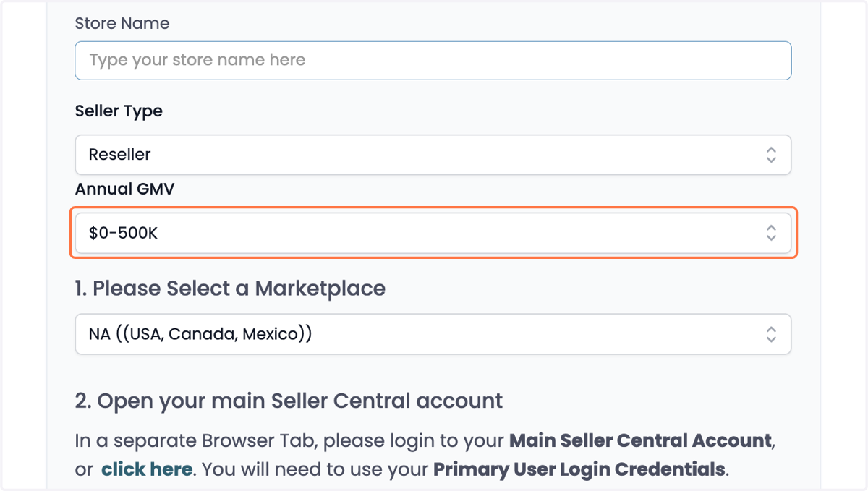The image size is (868, 491).
Task: Click the "NA ((USA, Canada, Mexico))" value
Action: 200,334
